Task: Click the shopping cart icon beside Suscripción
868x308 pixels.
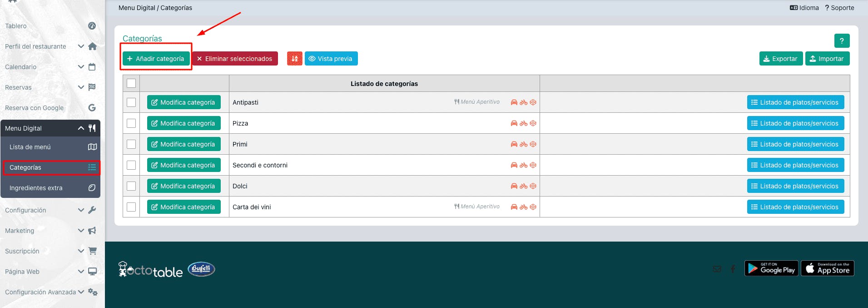Action: pos(92,251)
